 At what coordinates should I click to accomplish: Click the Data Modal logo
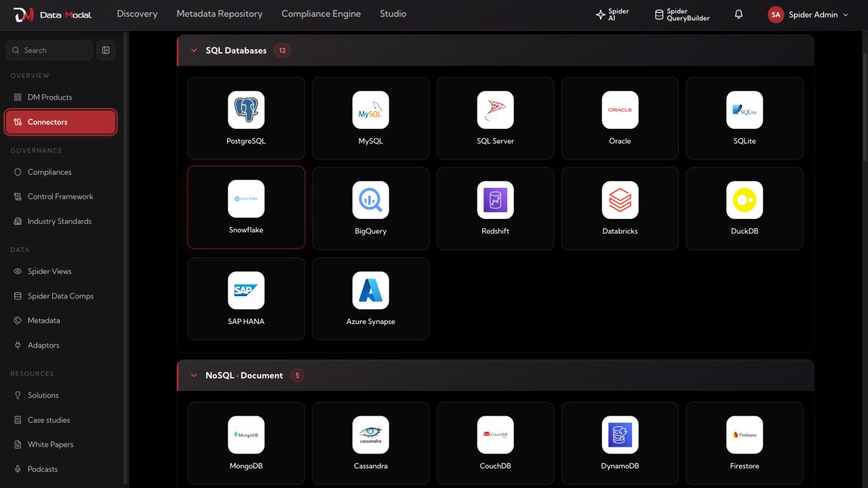(52, 14)
